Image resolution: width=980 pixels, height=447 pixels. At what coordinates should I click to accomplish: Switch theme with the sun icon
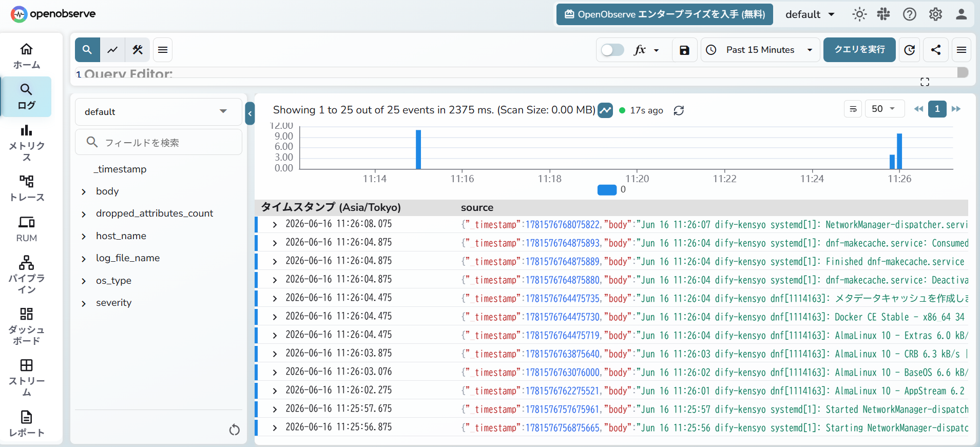pos(859,14)
